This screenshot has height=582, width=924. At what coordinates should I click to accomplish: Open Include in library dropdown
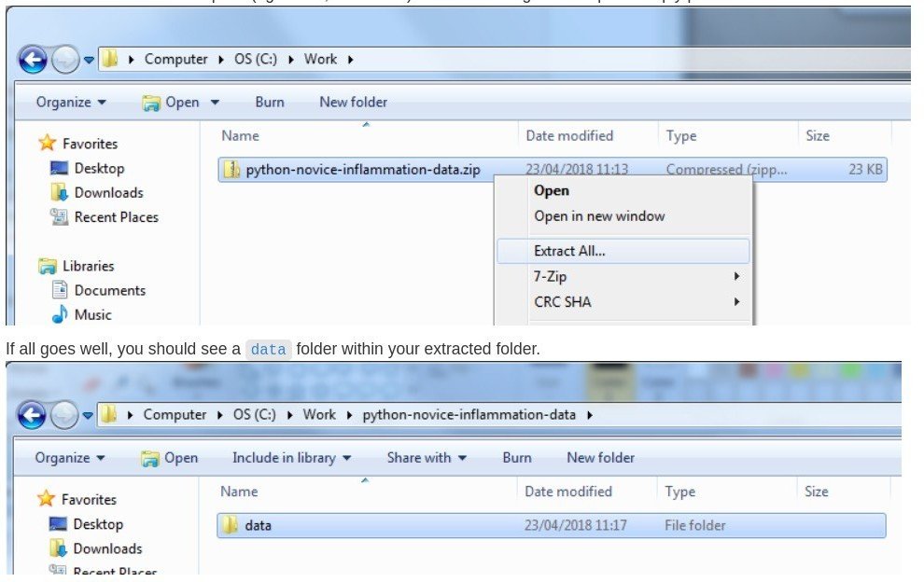[x=291, y=458]
